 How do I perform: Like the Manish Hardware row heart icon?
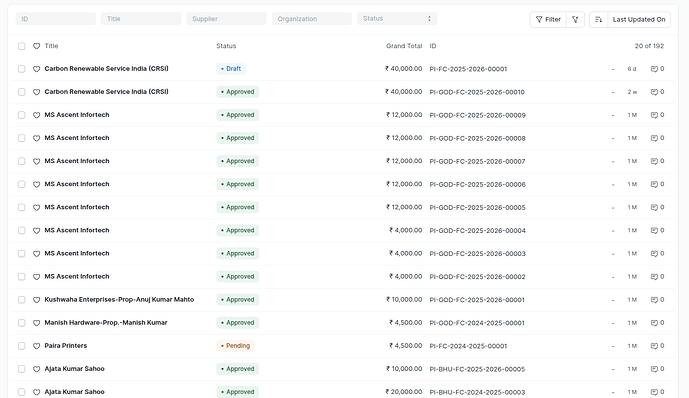[x=36, y=323]
